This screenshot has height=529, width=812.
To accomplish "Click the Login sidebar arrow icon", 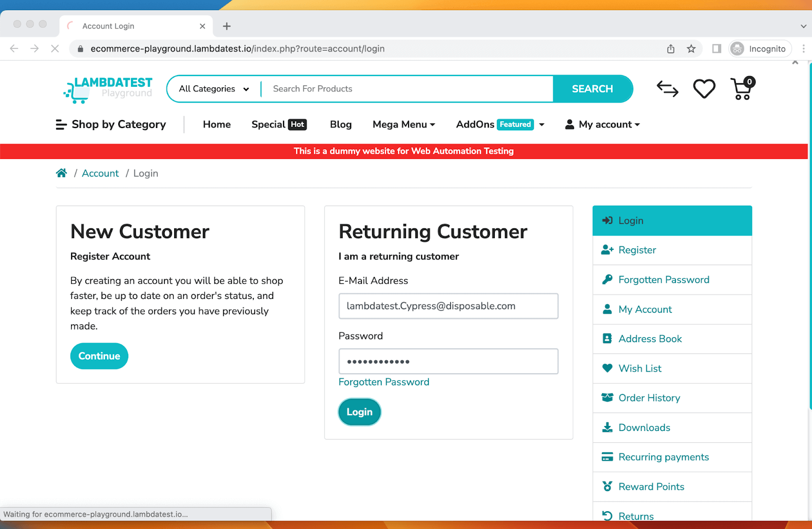I will click(x=607, y=220).
